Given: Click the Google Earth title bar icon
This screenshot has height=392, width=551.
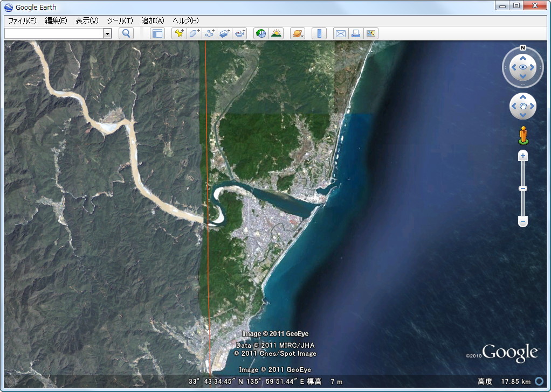Looking at the screenshot, I should (9, 8).
